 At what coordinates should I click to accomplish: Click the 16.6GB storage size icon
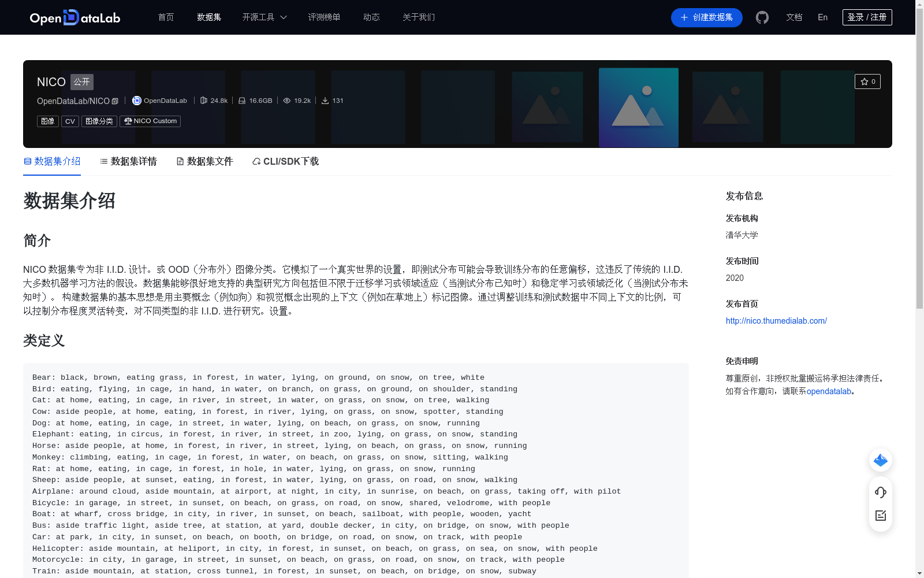click(242, 101)
